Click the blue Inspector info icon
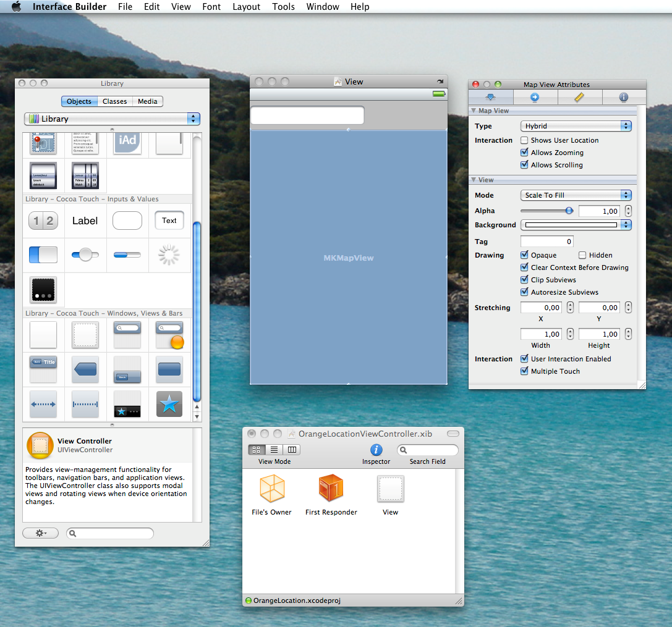 [x=376, y=450]
